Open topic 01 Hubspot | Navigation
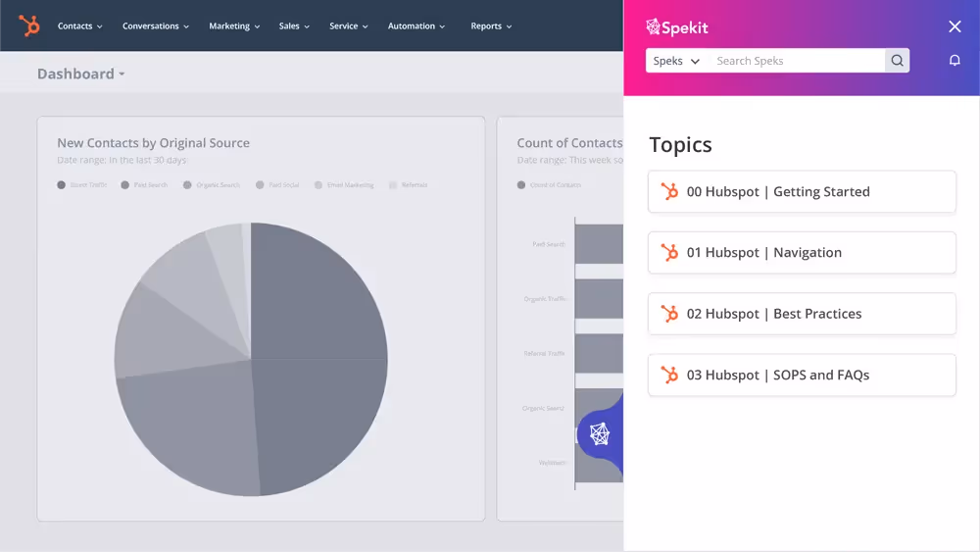The image size is (980, 552). click(802, 253)
